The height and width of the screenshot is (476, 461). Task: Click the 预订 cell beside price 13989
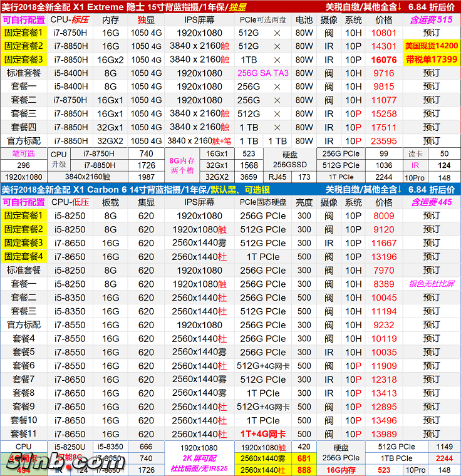pos(432,434)
